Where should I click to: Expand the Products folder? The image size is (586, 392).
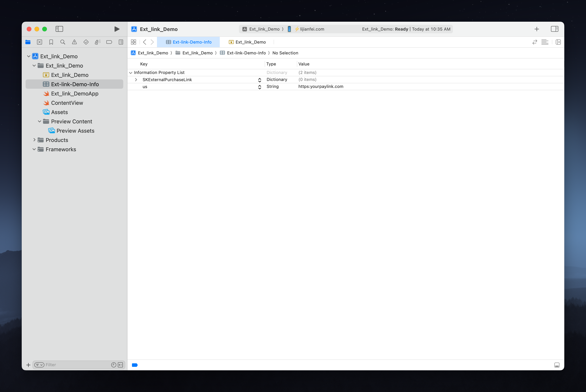tap(34, 140)
